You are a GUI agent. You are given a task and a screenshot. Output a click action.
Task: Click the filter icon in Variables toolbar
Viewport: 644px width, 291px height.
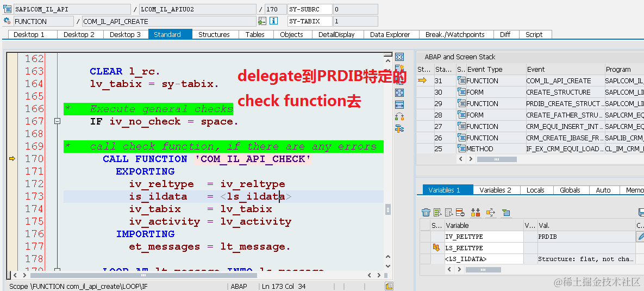pyautogui.click(x=506, y=213)
